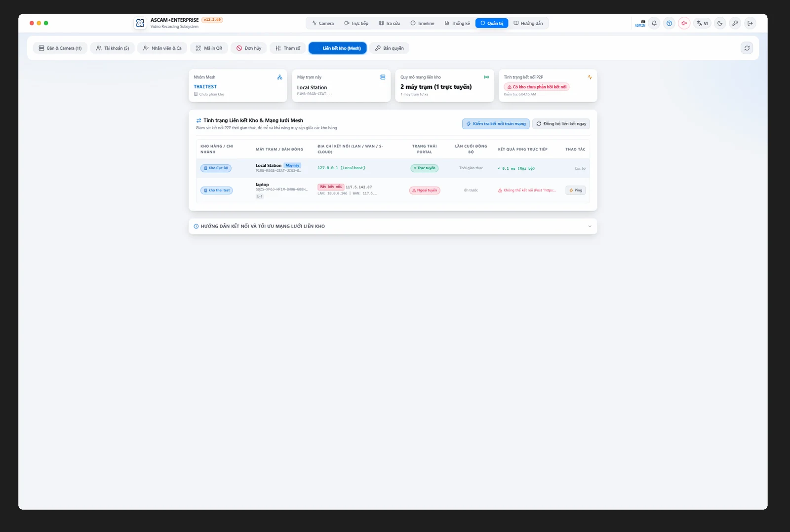Click the ASCAM app logo icon
This screenshot has width=790, height=532.
click(140, 23)
